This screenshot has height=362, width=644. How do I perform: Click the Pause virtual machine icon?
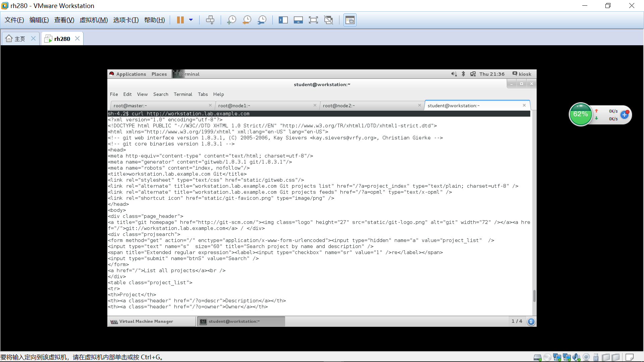tap(180, 20)
